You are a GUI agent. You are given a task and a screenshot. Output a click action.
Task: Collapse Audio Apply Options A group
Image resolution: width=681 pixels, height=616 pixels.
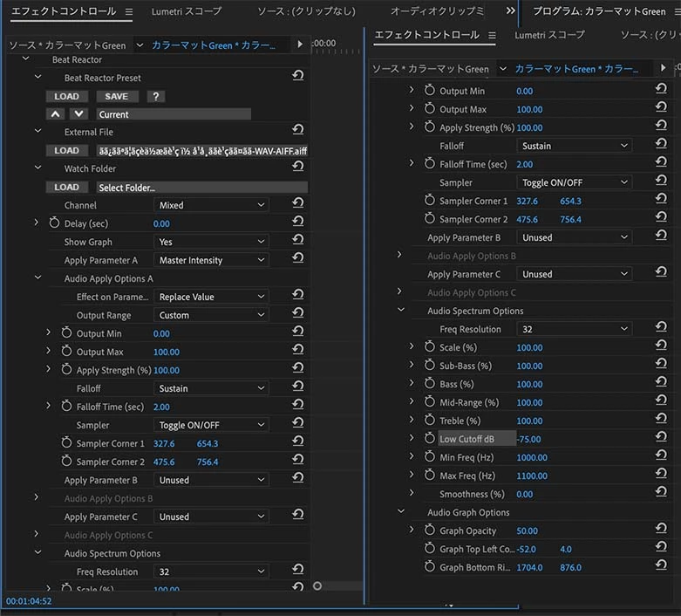click(x=37, y=277)
